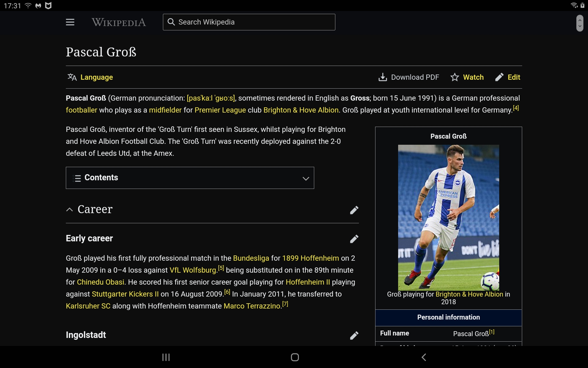The width and height of the screenshot is (588, 368).
Task: Open reference [4] citation
Action: click(516, 108)
